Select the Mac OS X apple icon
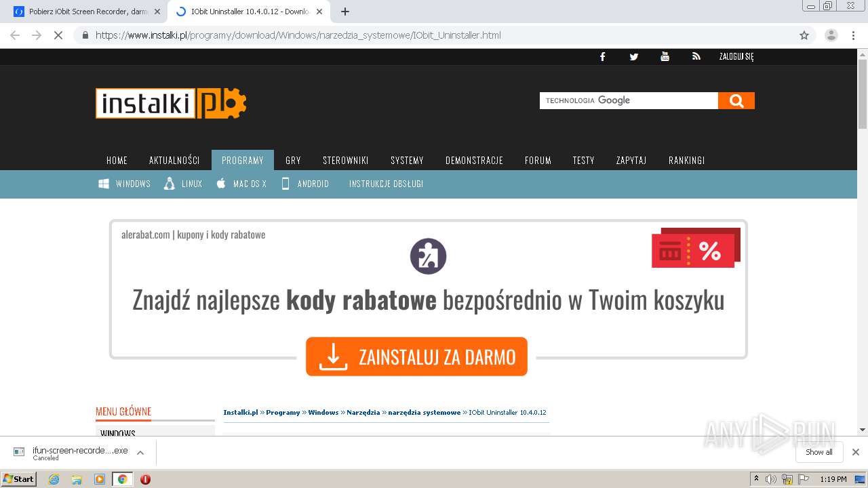 [x=221, y=184]
